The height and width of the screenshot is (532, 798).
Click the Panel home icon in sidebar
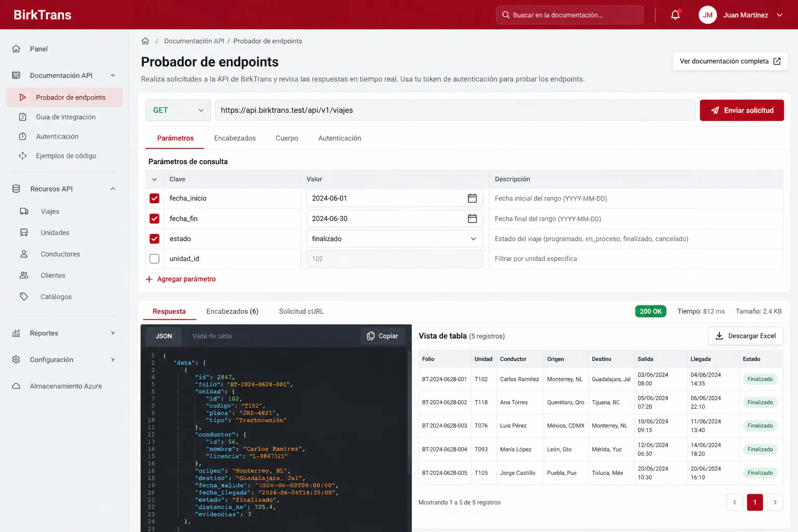(16, 49)
